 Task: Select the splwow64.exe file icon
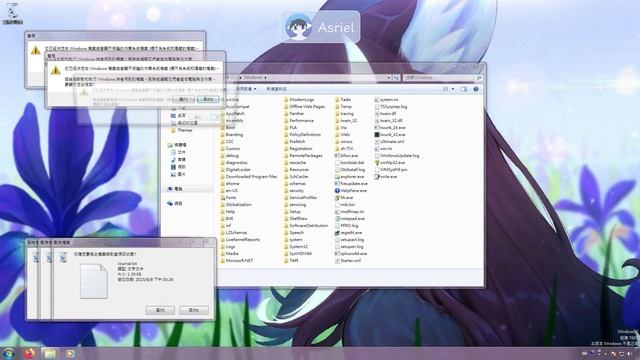tap(337, 253)
